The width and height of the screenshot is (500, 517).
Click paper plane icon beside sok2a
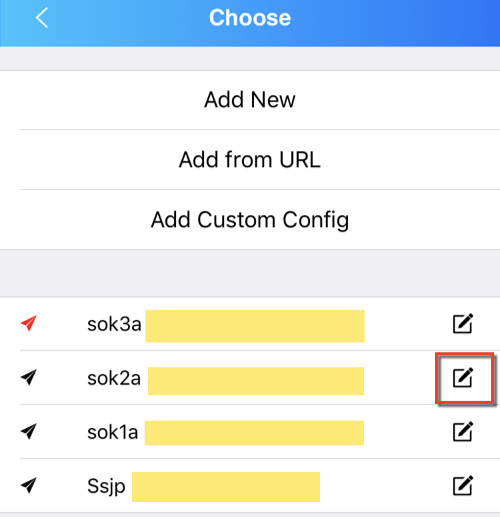(29, 377)
